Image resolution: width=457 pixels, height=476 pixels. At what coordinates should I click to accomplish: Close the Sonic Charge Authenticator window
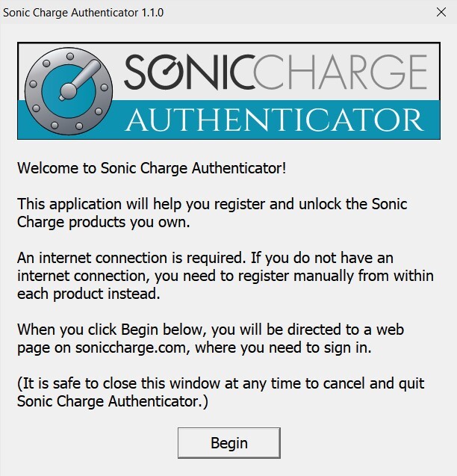pyautogui.click(x=440, y=13)
